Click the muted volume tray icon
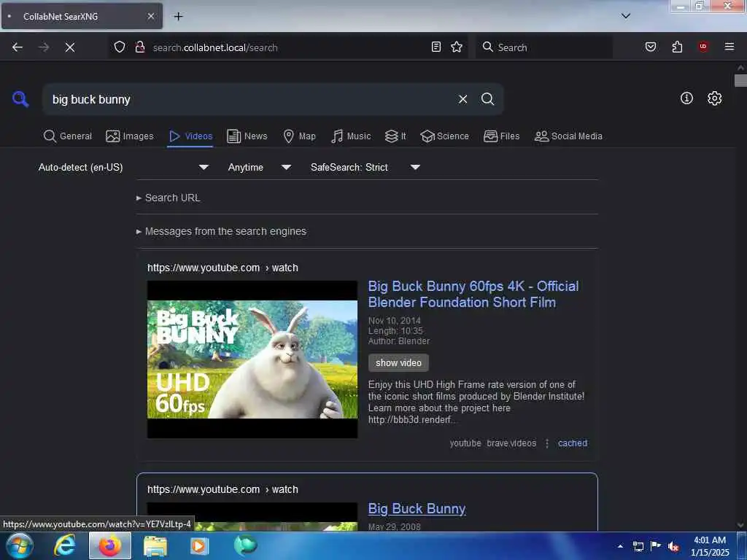747x560 pixels. point(673,546)
